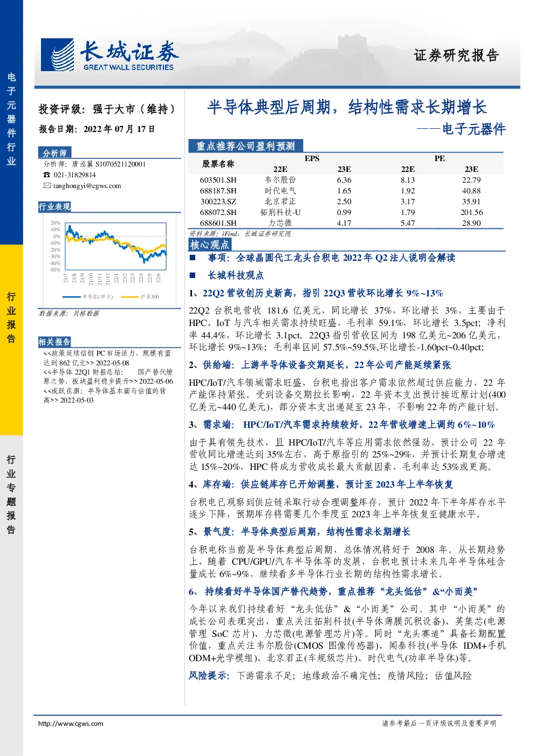Viewport: 535px width, 756px height.
Task: Click company name 拓荆科技-U
Action: (x=280, y=212)
